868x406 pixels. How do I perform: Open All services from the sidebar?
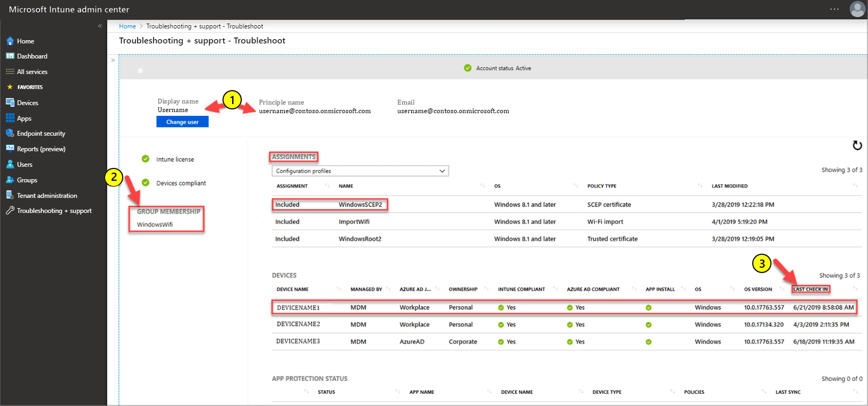(x=32, y=72)
